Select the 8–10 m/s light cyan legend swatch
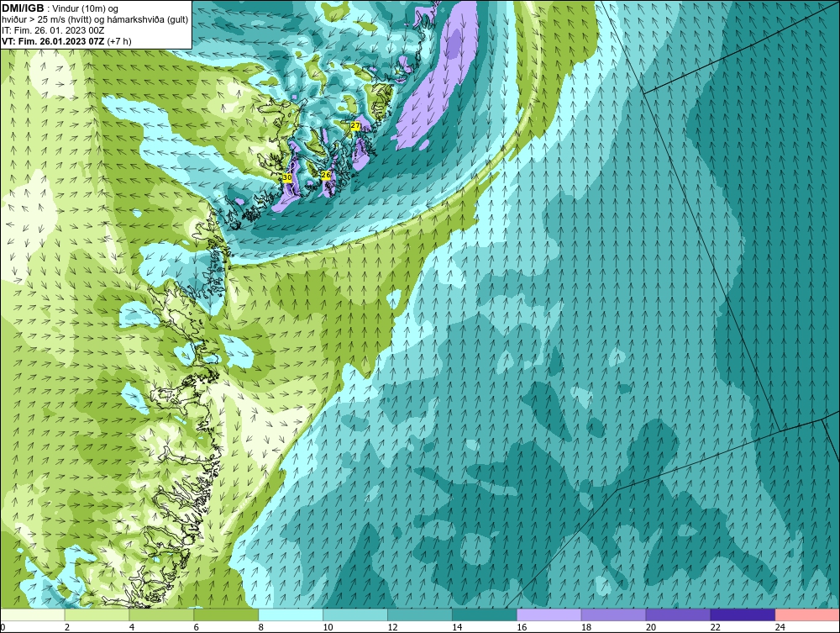 [x=291, y=615]
